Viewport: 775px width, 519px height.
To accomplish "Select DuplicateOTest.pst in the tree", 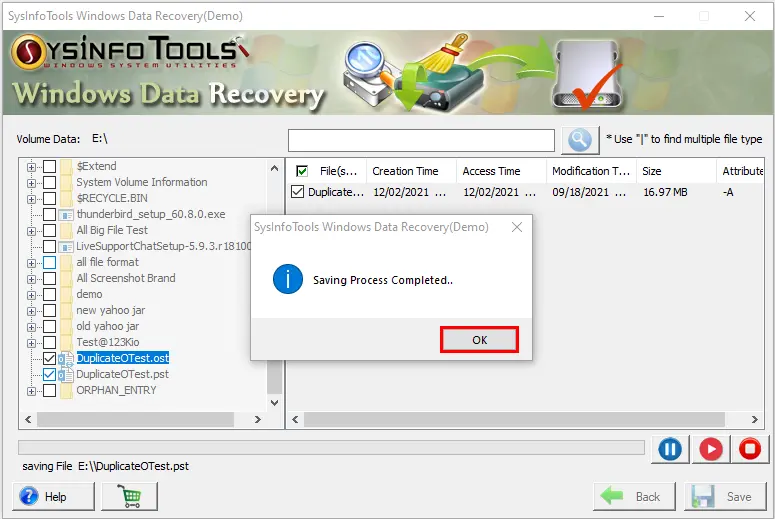I will click(122, 374).
